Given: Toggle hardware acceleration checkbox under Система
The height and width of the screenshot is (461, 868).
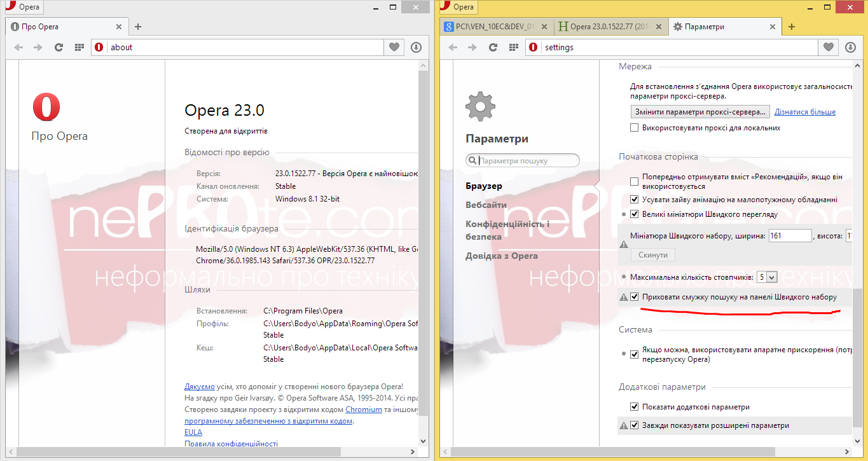Looking at the screenshot, I should (634, 354).
